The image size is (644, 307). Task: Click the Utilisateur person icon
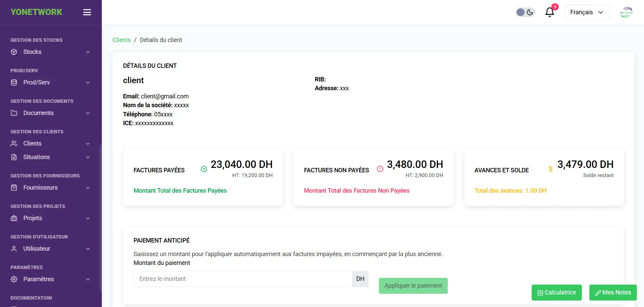[14, 248]
